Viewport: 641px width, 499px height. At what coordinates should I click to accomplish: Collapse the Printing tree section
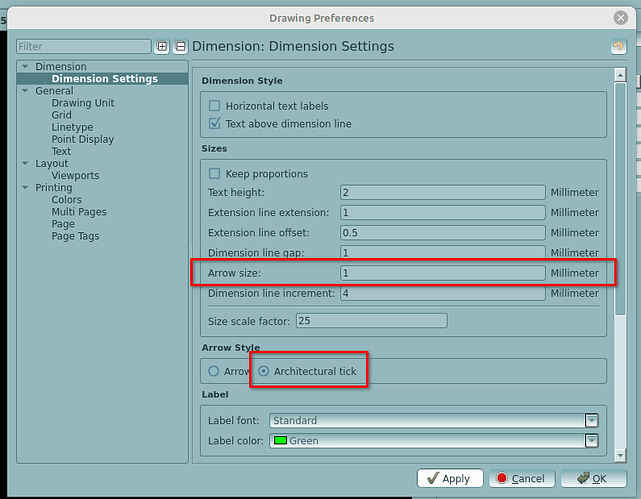[25, 188]
